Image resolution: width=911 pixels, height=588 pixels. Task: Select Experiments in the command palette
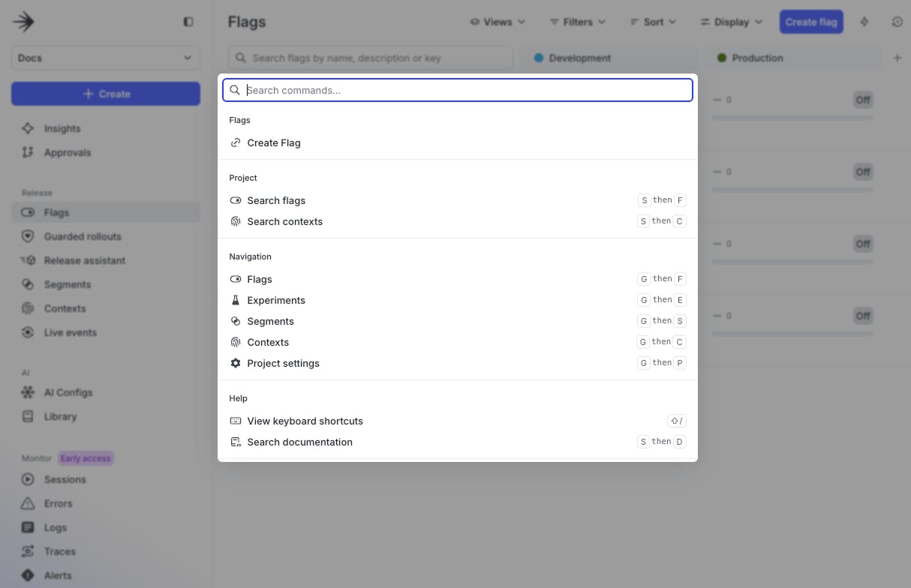tap(276, 300)
